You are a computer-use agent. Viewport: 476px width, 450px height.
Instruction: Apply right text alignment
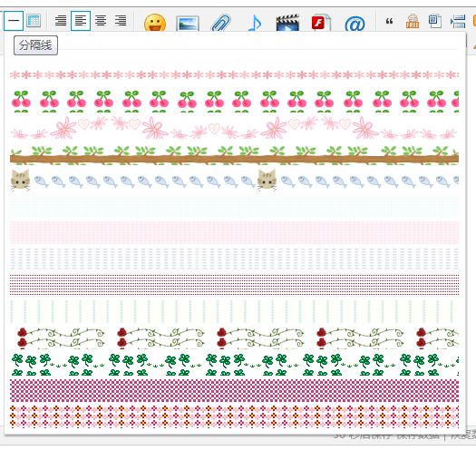click(121, 21)
